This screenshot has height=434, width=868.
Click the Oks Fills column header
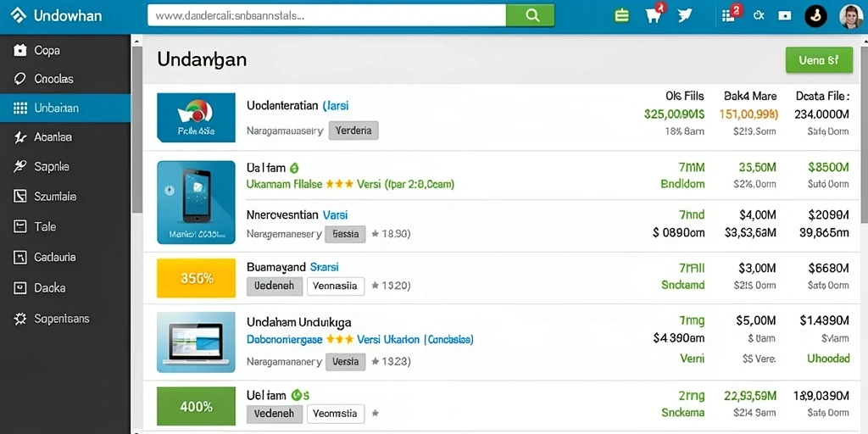685,96
